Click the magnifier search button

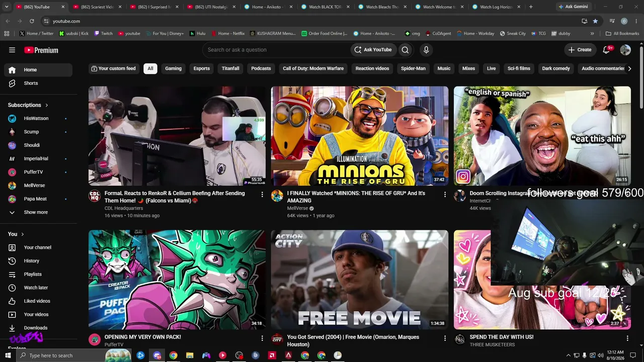[405, 50]
